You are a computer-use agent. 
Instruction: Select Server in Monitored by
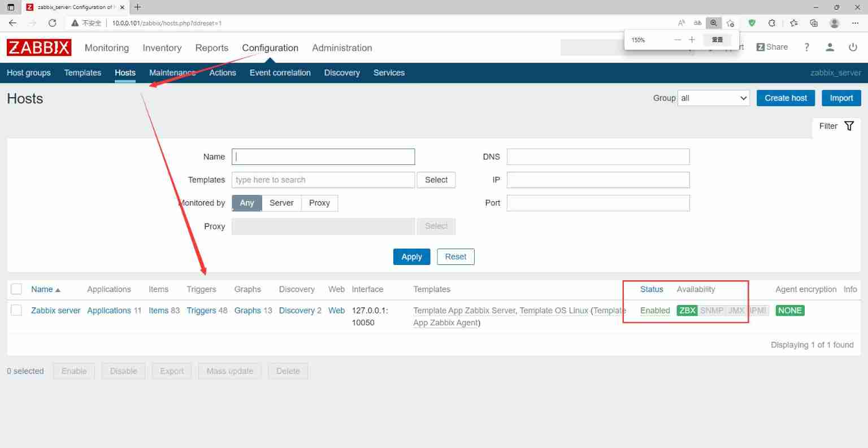coord(281,203)
